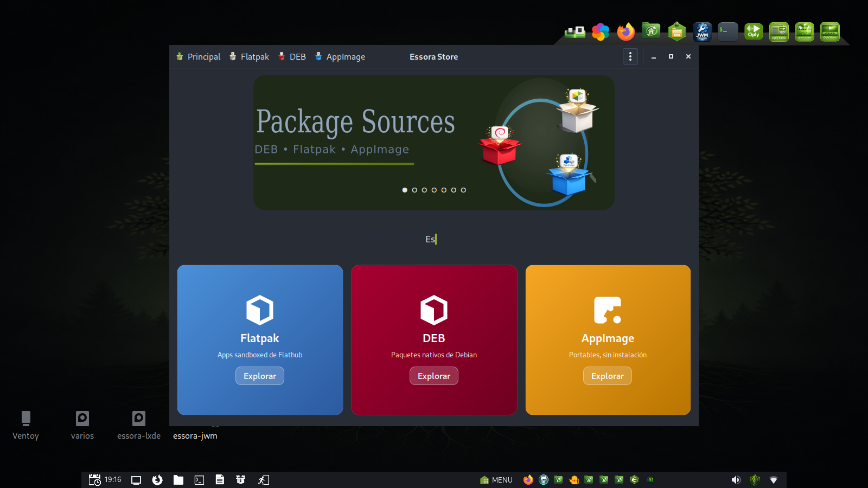Select the fourth carousel dot
This screenshot has height=488, width=868.
pyautogui.click(x=434, y=190)
